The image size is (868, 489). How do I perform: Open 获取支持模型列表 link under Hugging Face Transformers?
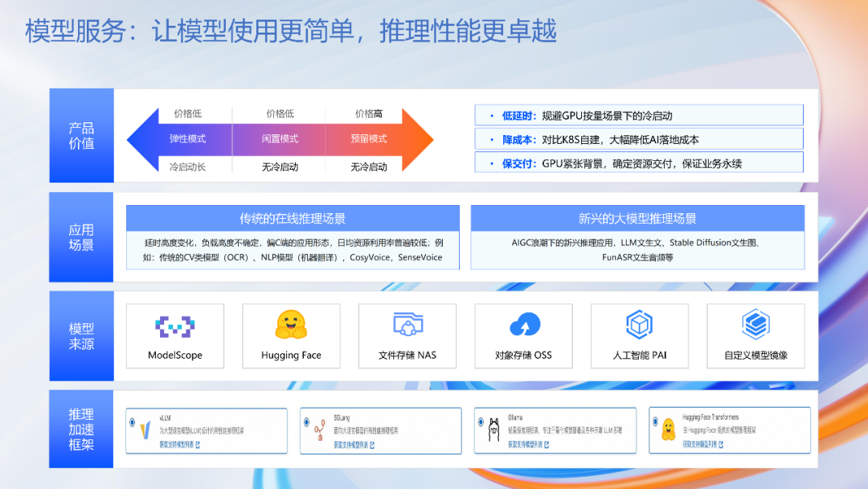tap(700, 444)
